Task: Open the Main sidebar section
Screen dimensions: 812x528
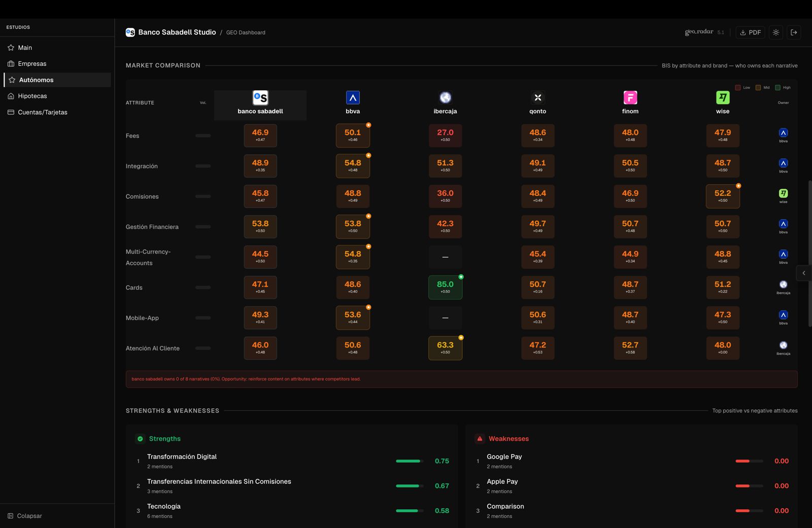Action: tap(25, 48)
